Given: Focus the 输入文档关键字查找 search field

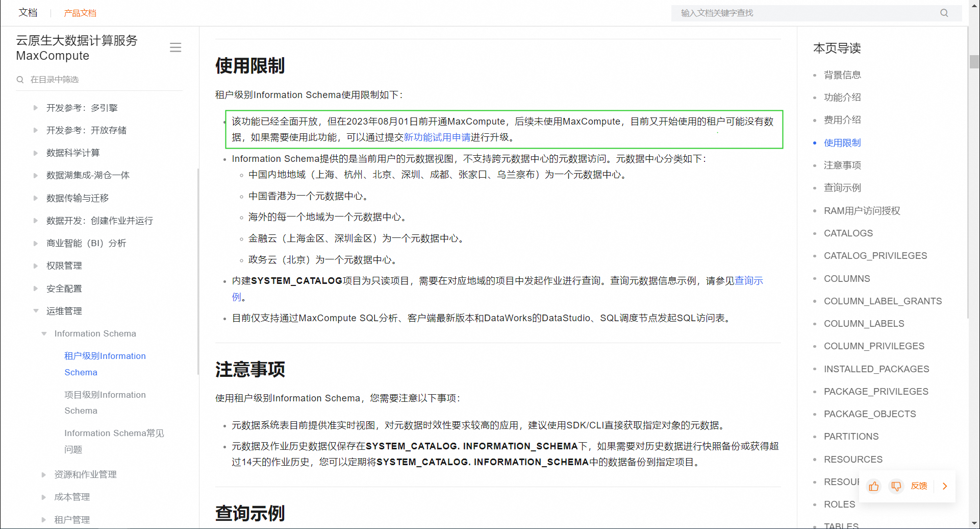Looking at the screenshot, I should pyautogui.click(x=816, y=13).
